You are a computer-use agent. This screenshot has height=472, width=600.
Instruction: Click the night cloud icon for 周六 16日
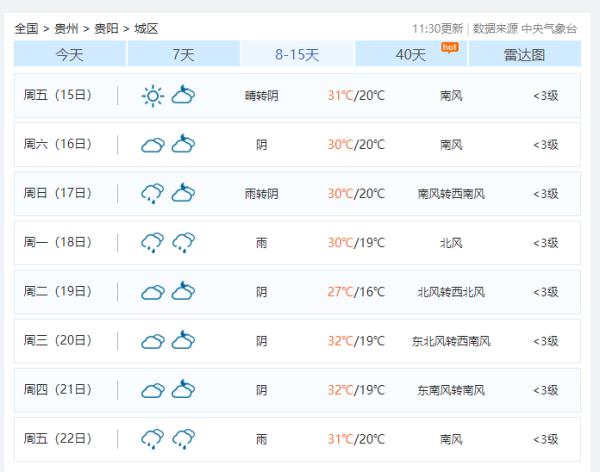click(x=183, y=144)
